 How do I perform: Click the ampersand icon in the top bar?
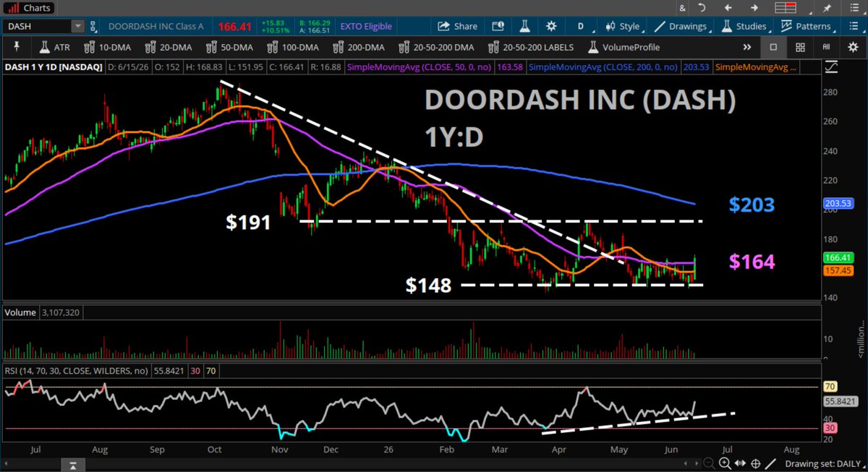tap(682, 7)
